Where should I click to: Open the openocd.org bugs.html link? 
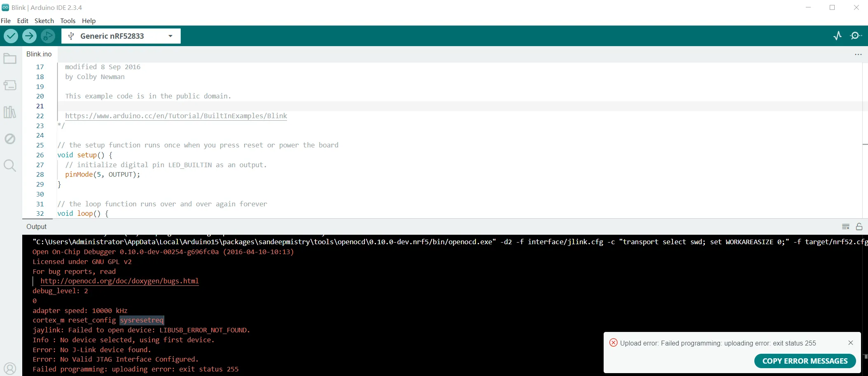pos(119,281)
